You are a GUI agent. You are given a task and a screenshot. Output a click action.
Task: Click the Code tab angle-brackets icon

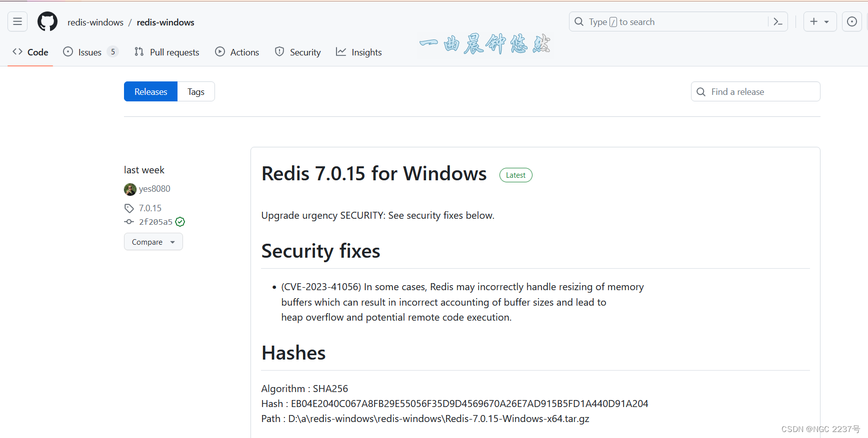17,51
